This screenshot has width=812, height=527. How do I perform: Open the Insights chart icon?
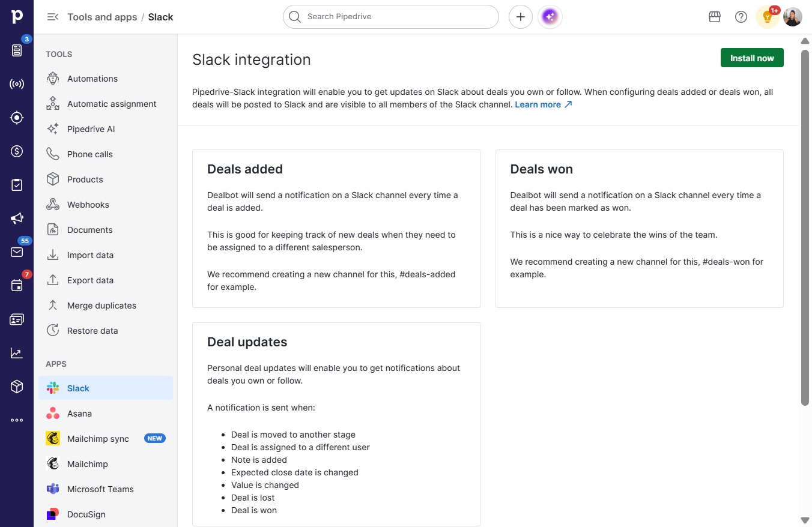tap(17, 353)
